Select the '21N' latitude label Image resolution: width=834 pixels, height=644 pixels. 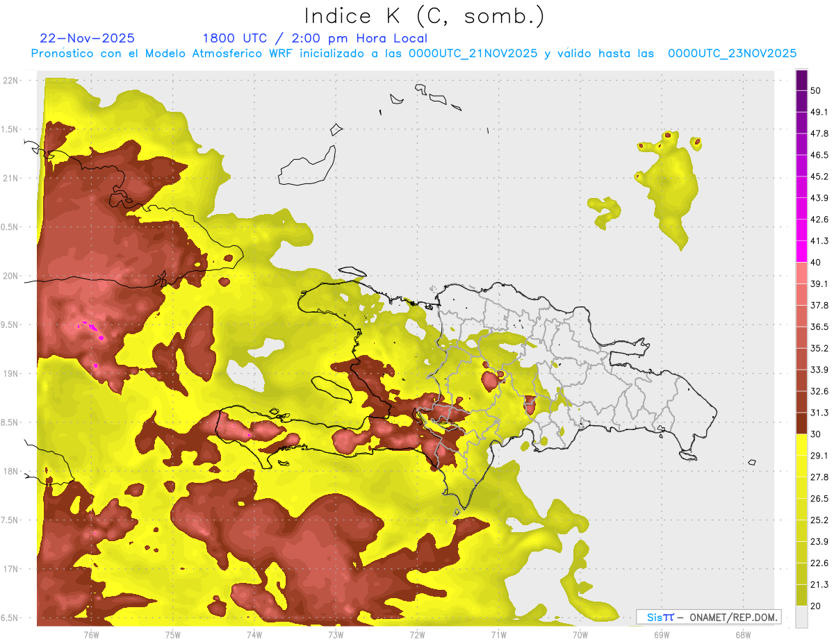(x=10, y=178)
